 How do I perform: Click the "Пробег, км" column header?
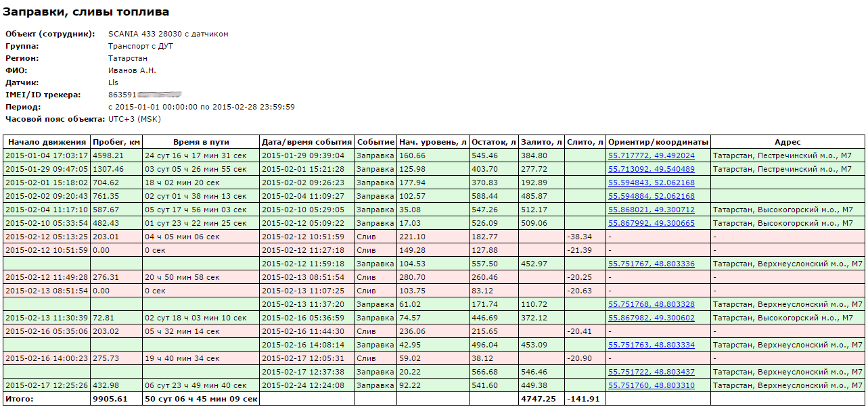116,142
